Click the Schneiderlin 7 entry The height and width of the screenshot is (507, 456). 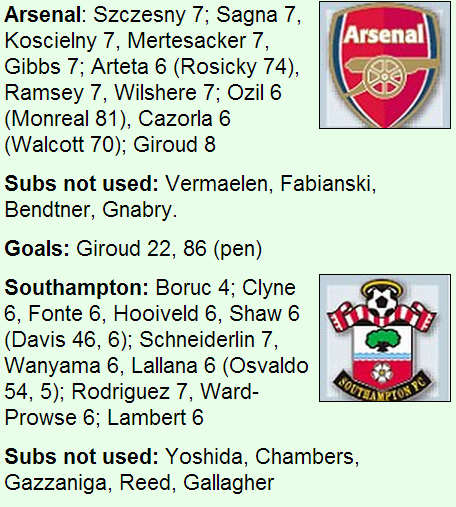(206, 340)
